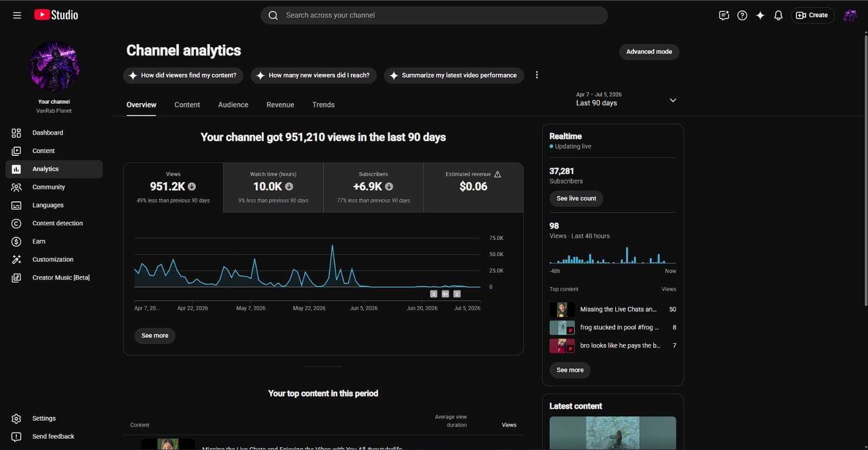Select the Views metric card
The height and width of the screenshot is (450, 868).
(173, 188)
